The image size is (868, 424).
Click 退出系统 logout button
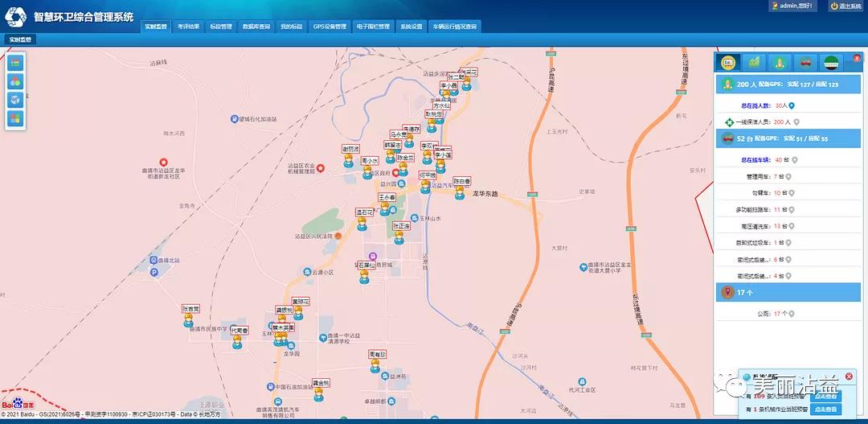[845, 6]
